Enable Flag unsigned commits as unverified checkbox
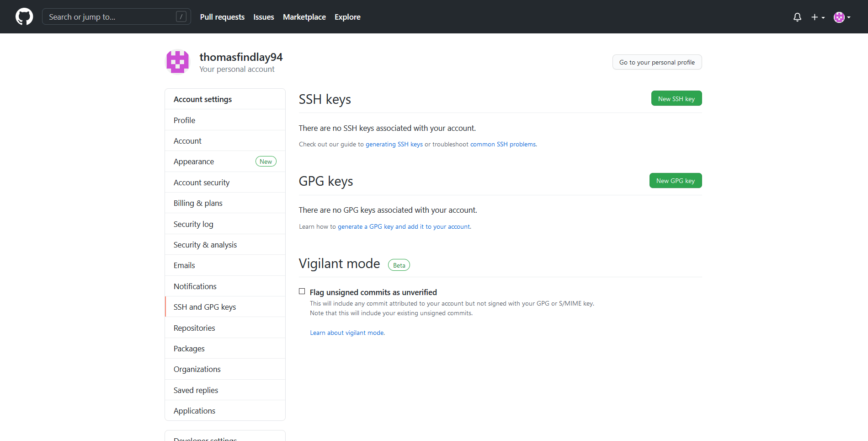The width and height of the screenshot is (868, 441). click(x=302, y=291)
